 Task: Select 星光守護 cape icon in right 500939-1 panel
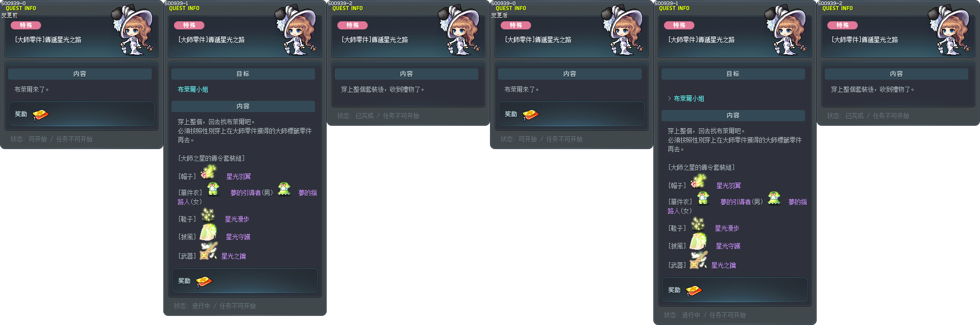tap(698, 241)
